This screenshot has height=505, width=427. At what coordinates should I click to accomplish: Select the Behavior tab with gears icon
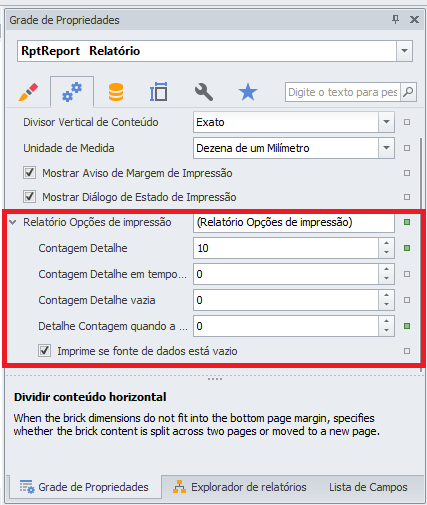click(72, 92)
